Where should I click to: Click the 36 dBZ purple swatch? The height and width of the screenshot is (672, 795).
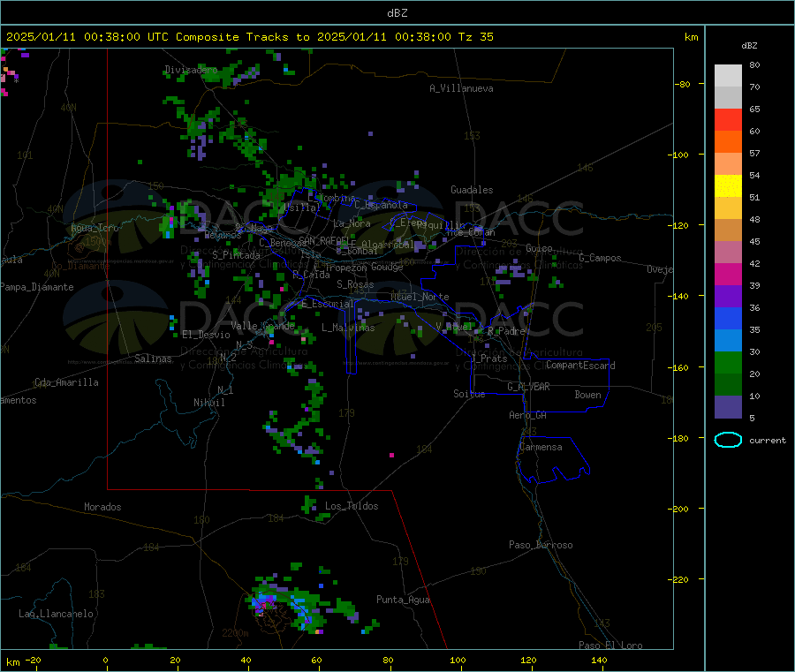click(x=728, y=296)
